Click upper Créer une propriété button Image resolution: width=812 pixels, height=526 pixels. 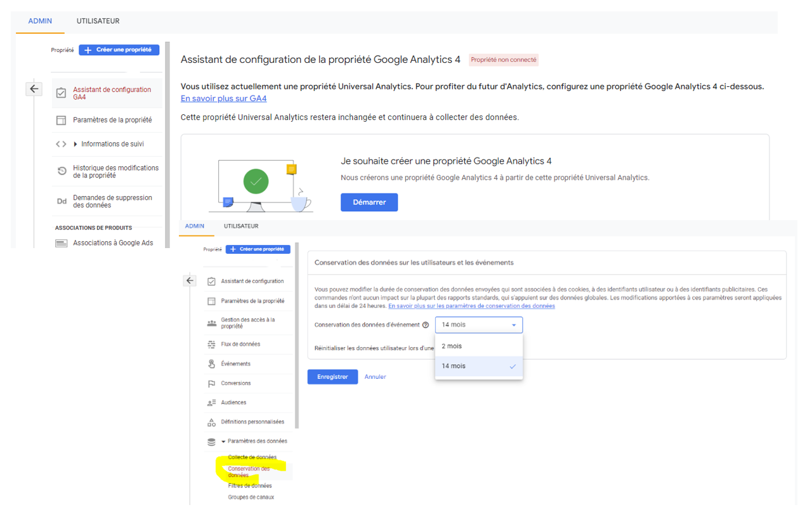pos(119,50)
